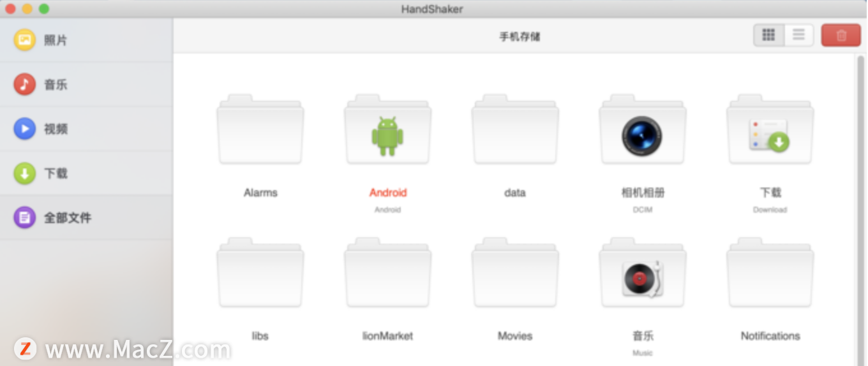This screenshot has width=868, height=366.
Task: Select the lionMarket folder icon
Action: pyautogui.click(x=387, y=274)
